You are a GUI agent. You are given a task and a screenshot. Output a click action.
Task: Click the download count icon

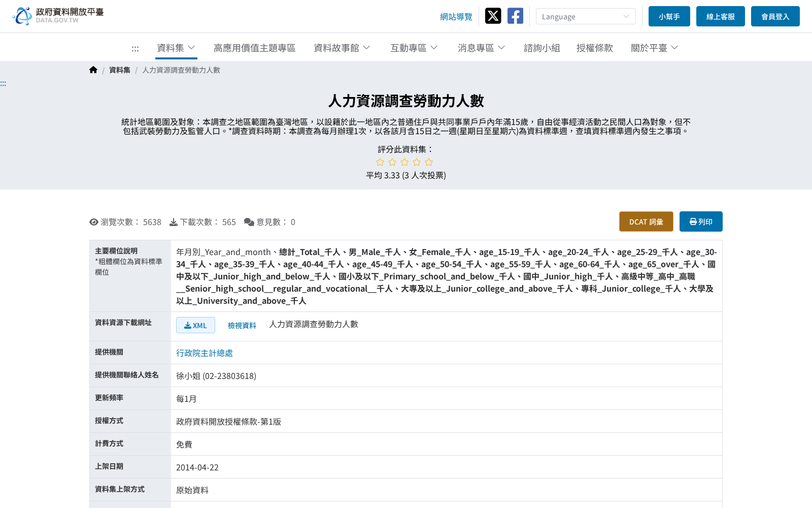pos(174,222)
